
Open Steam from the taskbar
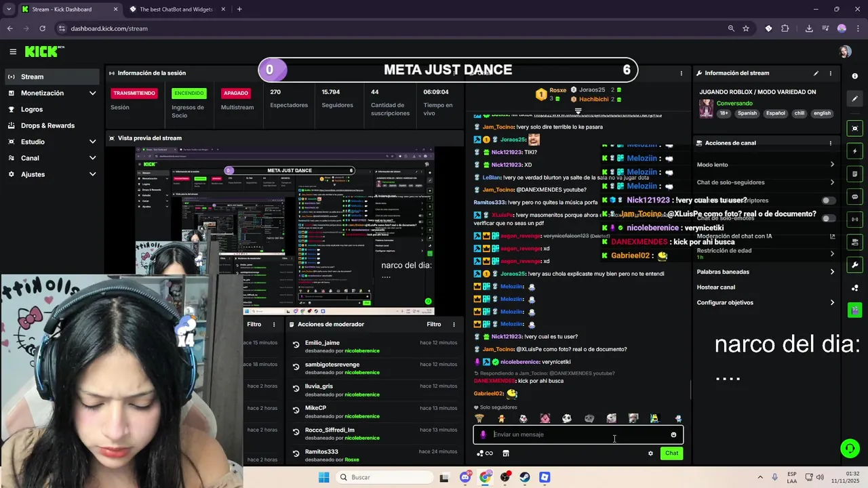coord(525,478)
